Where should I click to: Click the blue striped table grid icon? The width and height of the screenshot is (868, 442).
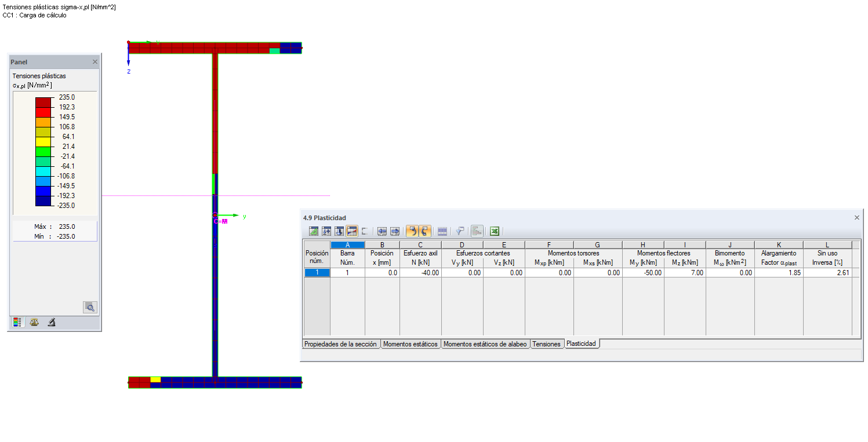tap(442, 231)
